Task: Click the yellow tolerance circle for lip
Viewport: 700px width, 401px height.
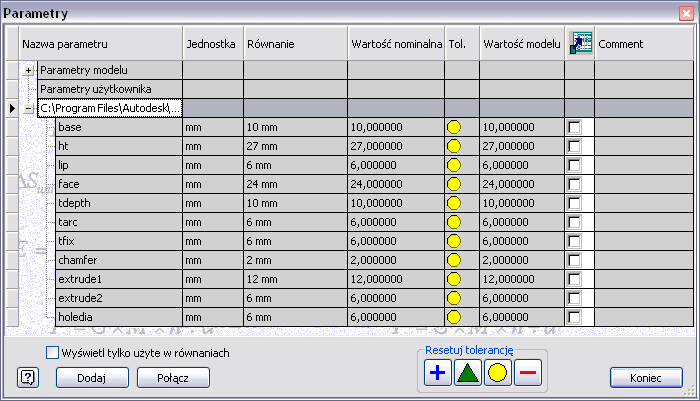Action: tap(454, 165)
